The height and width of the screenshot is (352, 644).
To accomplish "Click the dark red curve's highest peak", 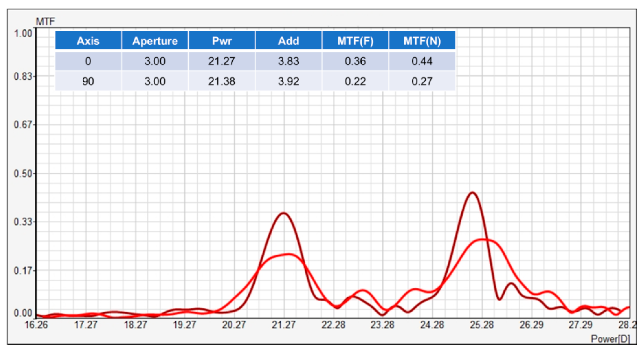I will pos(472,193).
